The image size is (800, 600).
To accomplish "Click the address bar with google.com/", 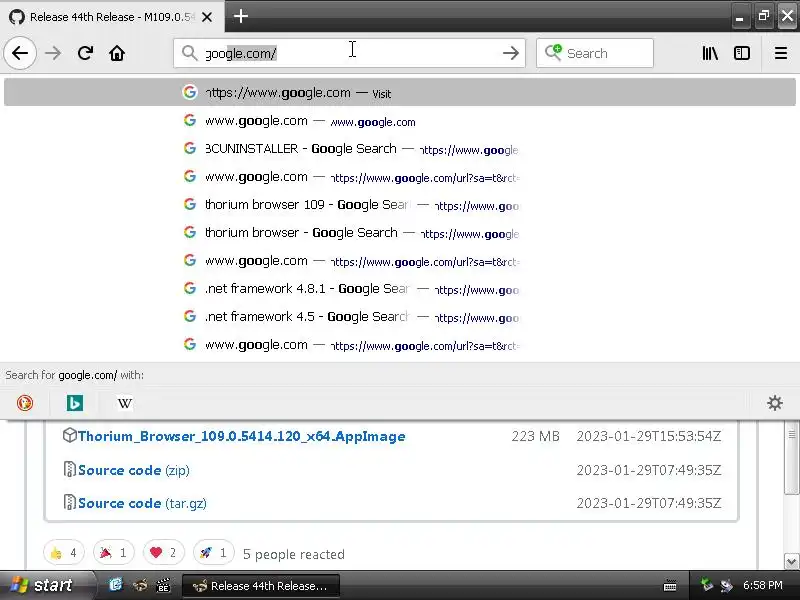I will tap(349, 53).
